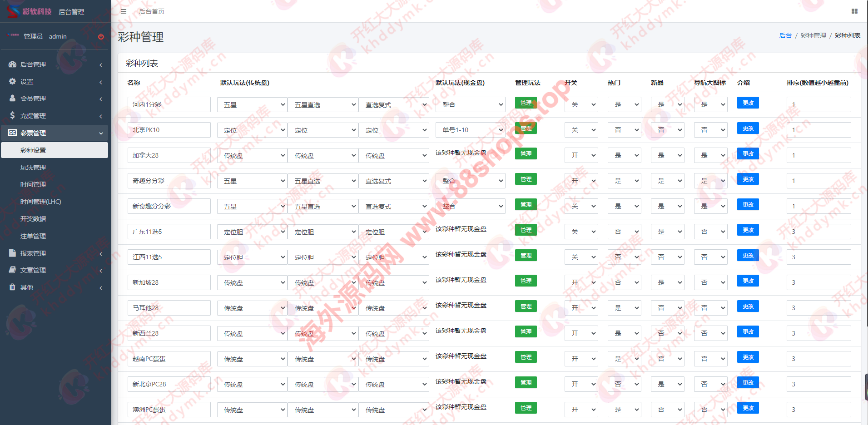
Task: Toggle 新品 selector for 加拿大28 row
Action: (667, 155)
